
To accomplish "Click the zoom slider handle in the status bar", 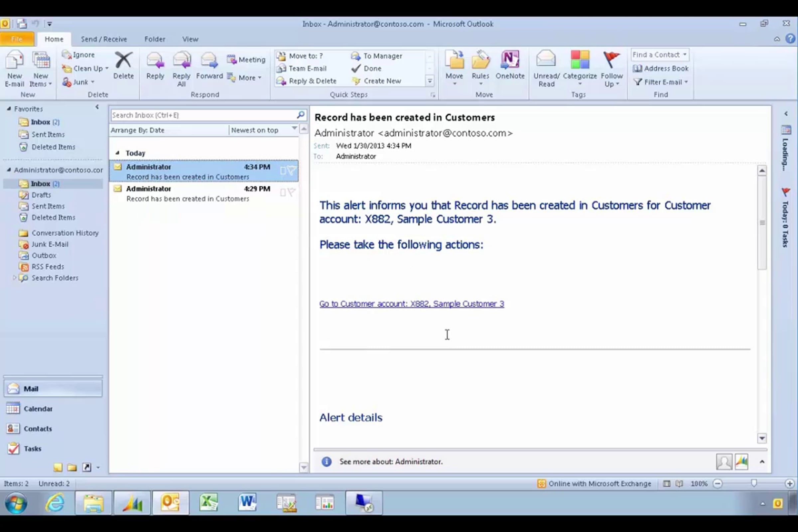I will [753, 483].
